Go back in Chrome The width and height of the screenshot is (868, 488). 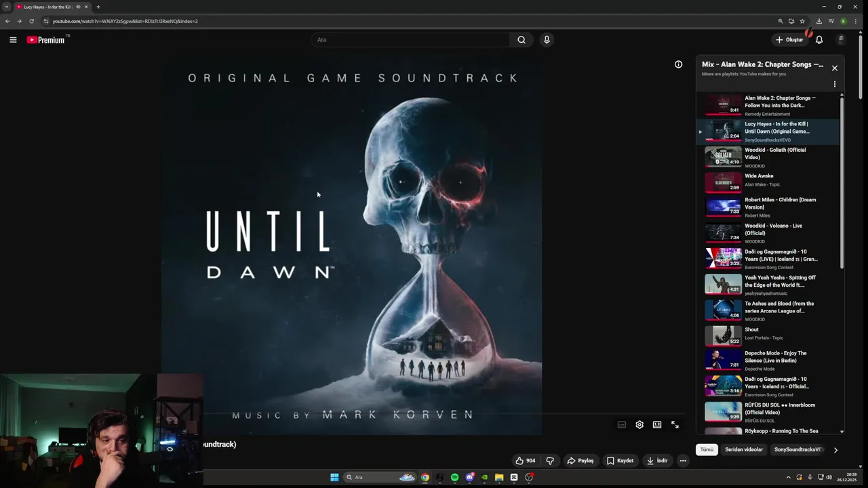tap(7, 21)
